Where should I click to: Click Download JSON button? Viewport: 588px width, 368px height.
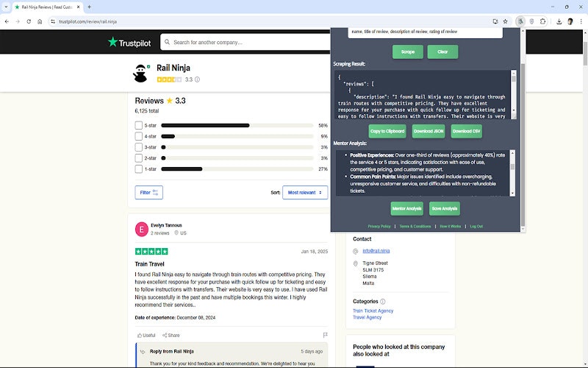tap(429, 131)
